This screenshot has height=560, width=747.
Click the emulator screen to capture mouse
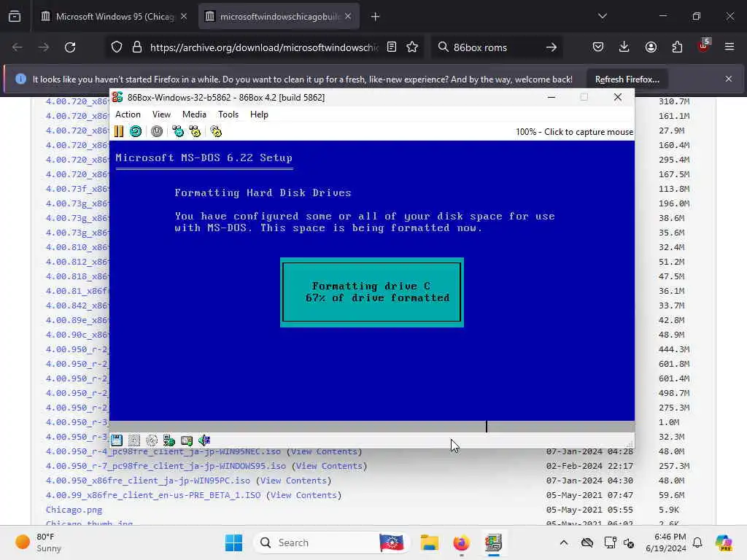tap(371, 281)
